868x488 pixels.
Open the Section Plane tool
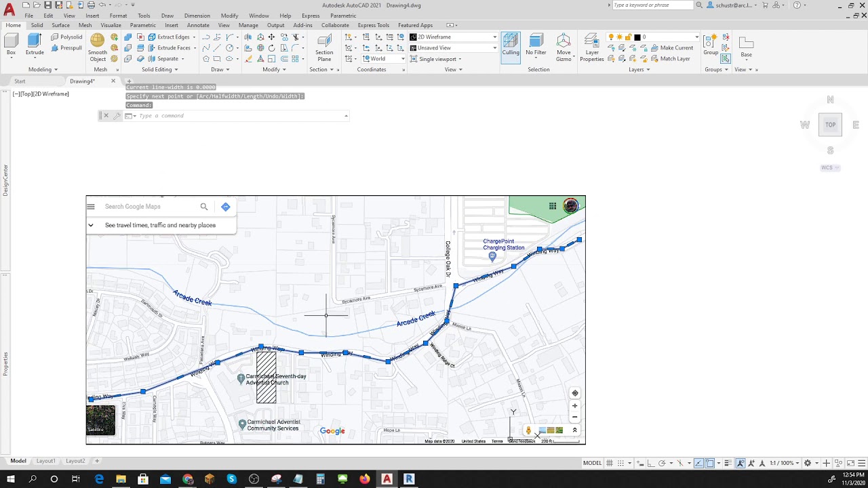(x=324, y=47)
